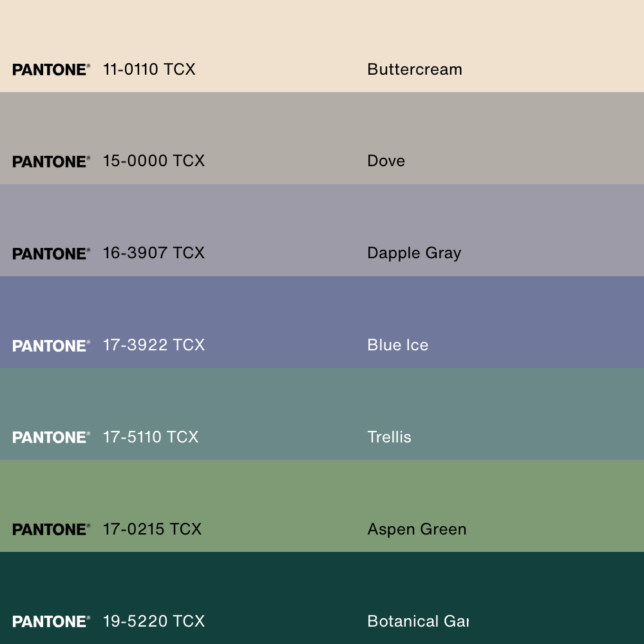Viewport: 644px width, 644px height.
Task: Select the code 19-5220 TCX
Action: pos(154,621)
